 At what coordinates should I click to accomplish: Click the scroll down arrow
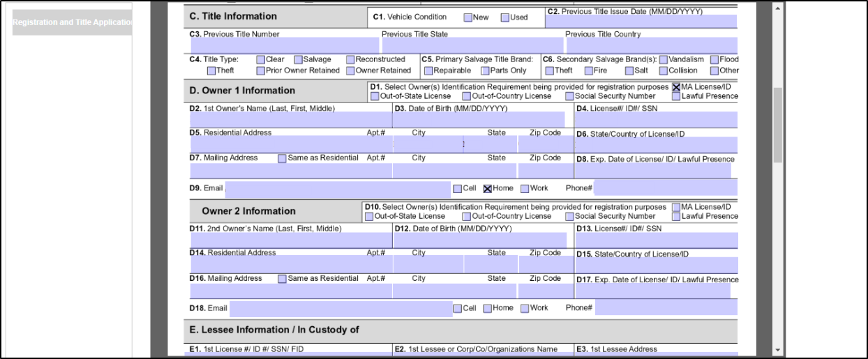click(x=778, y=350)
